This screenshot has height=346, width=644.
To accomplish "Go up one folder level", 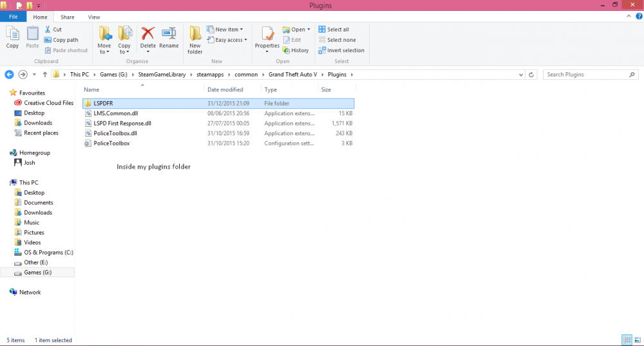I will coord(45,74).
